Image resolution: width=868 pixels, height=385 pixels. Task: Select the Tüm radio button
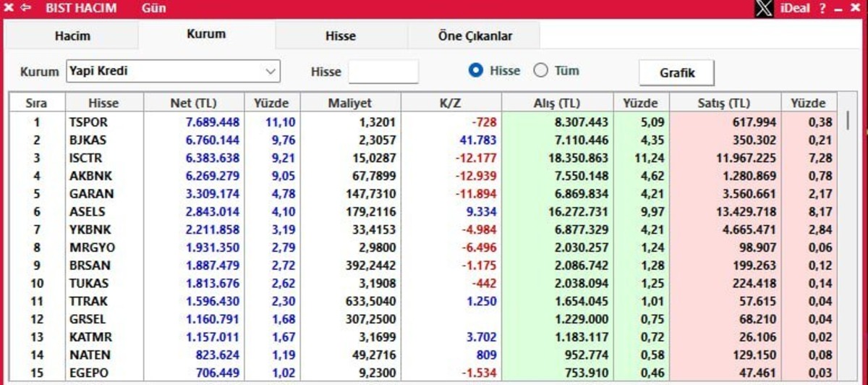541,71
